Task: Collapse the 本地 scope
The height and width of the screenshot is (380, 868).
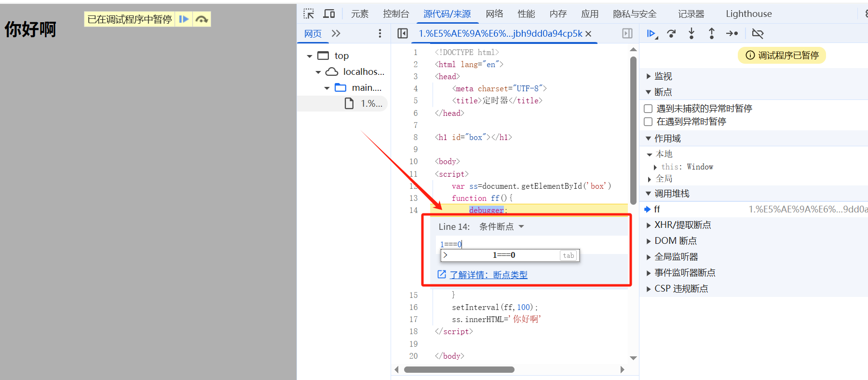Action: point(650,155)
